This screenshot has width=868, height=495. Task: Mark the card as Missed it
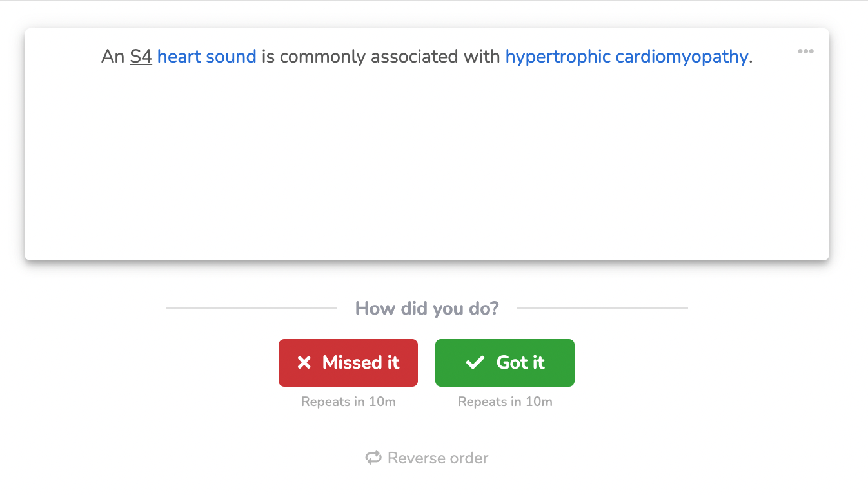coord(348,363)
